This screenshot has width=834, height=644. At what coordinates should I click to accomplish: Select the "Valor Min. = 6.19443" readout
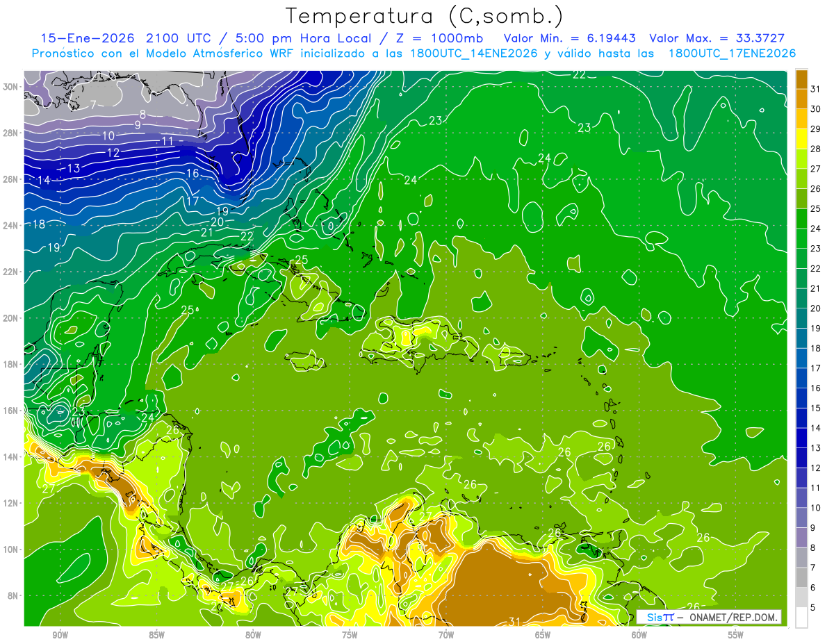tap(570, 38)
